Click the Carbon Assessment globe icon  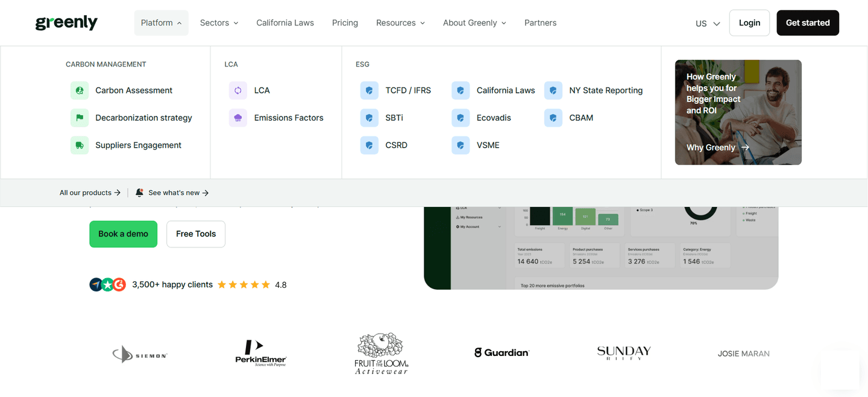tap(80, 91)
